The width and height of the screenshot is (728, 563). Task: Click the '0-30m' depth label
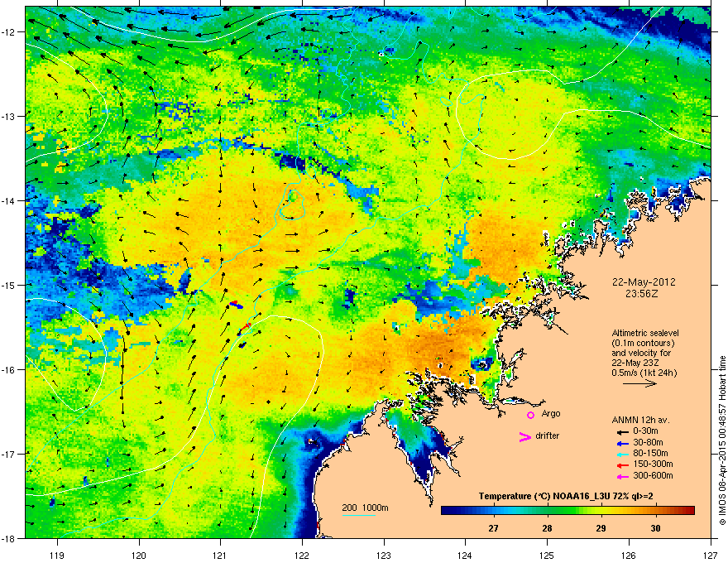[645, 431]
